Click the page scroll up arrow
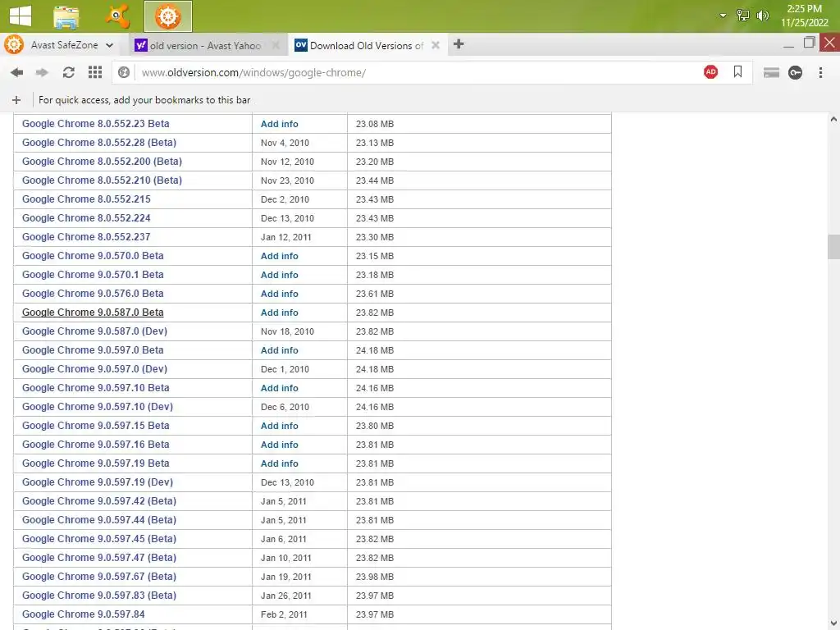Viewport: 840px width, 630px height. coord(833,119)
